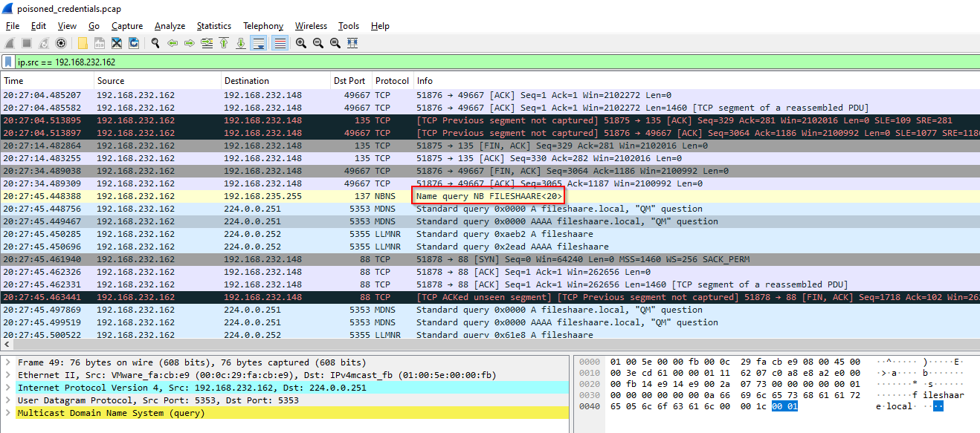Viewport: 980px width, 433px height.
Task: Click the display filter bookmark icon
Action: pyautogui.click(x=8, y=62)
